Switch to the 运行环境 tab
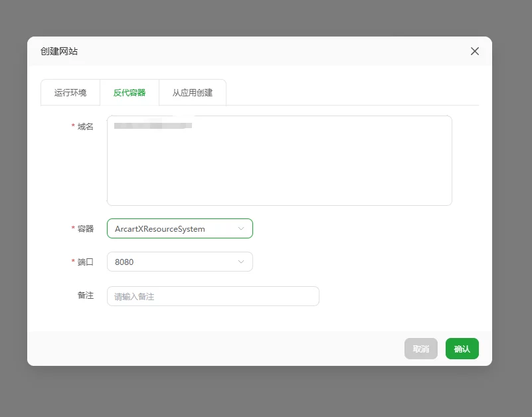The width and height of the screenshot is (532, 417). coord(70,93)
